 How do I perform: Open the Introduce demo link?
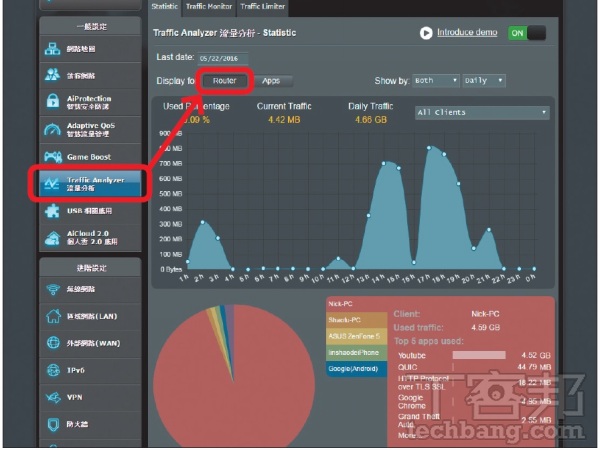[467, 33]
